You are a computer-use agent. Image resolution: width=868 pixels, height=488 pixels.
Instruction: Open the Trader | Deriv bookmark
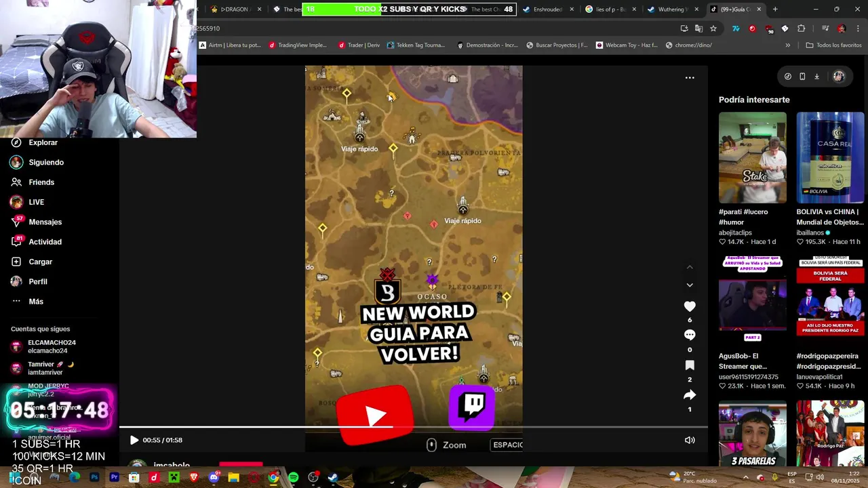359,45
